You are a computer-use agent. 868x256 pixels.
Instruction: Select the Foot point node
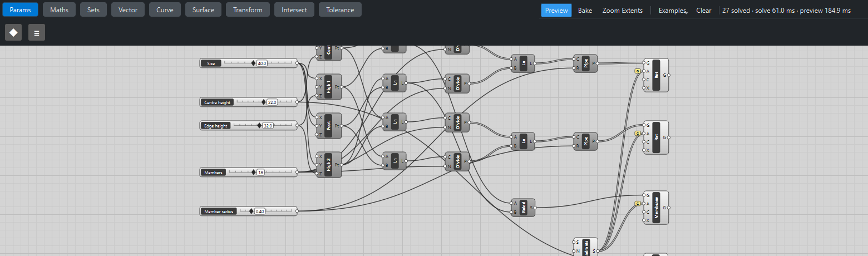point(329,126)
